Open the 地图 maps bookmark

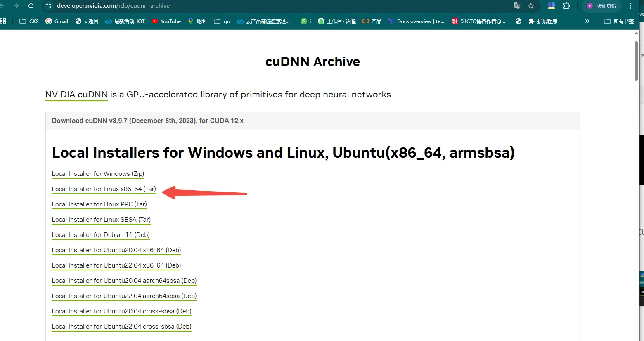(197, 21)
